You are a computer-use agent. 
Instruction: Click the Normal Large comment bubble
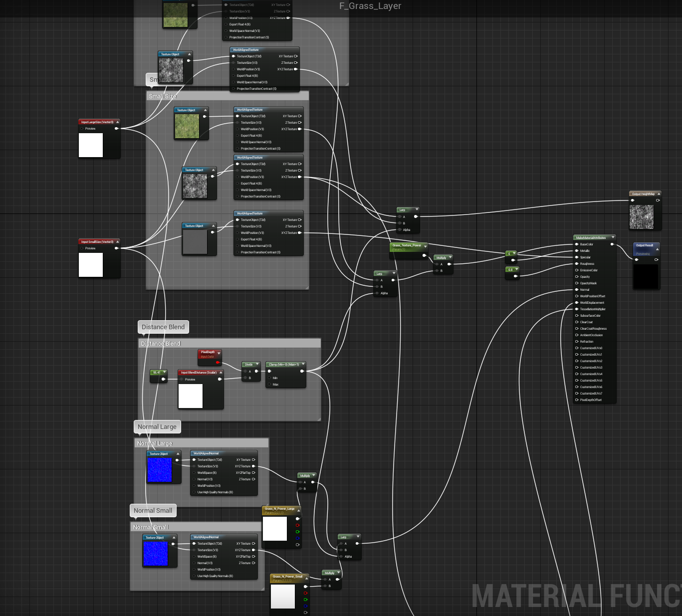point(157,427)
